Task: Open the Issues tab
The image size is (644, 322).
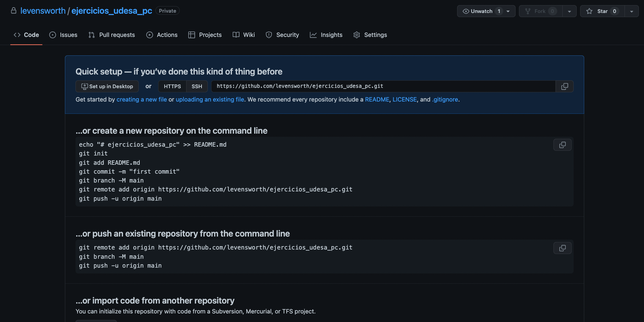Action: pyautogui.click(x=63, y=35)
